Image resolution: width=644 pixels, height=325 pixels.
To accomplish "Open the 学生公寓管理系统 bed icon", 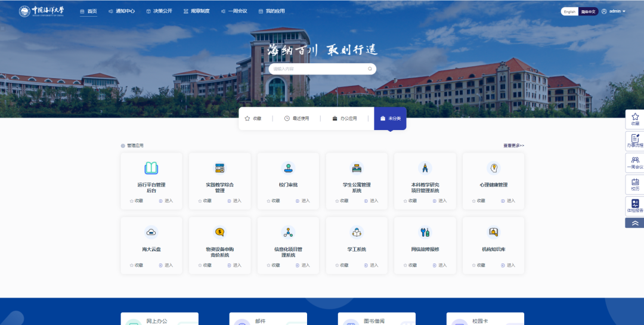I will click(x=357, y=168).
